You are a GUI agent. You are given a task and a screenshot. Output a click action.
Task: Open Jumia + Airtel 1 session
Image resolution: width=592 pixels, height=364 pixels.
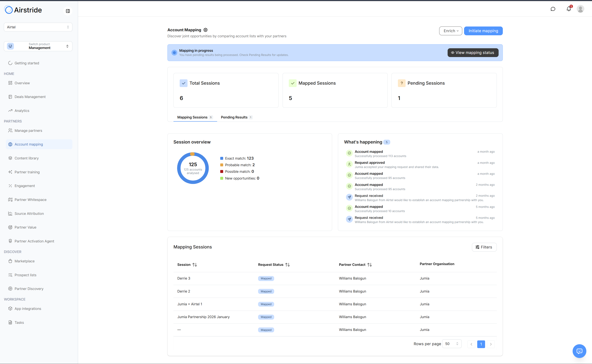335,304
